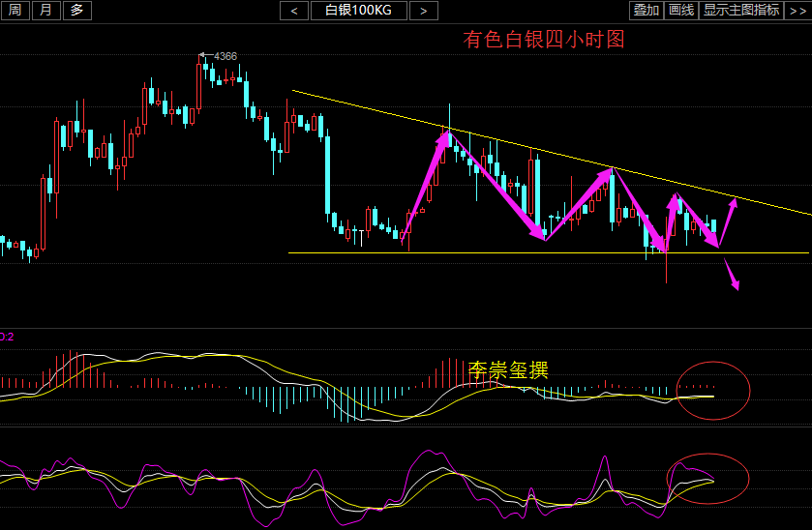Open the 白银100KG instrument selector
The width and height of the screenshot is (812, 530).
click(358, 11)
